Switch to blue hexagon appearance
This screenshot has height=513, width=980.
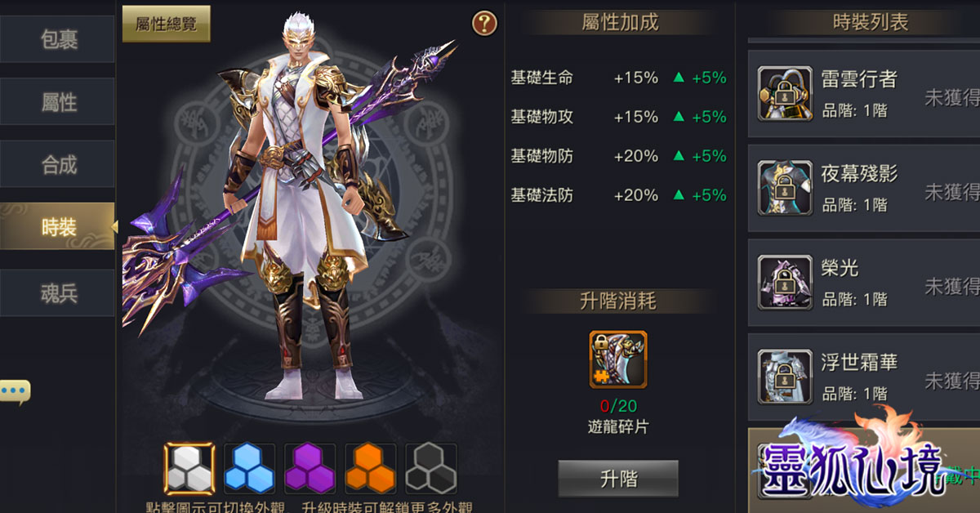(x=250, y=469)
